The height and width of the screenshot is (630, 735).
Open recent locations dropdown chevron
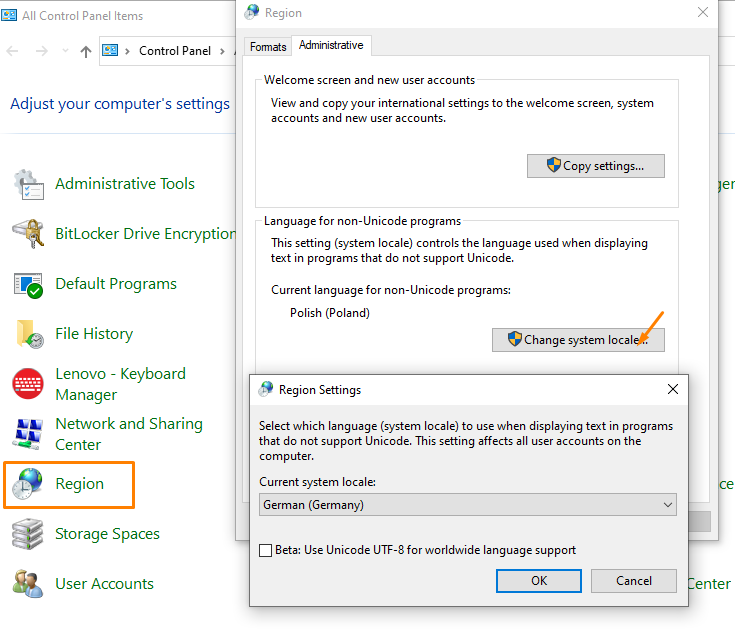(65, 50)
